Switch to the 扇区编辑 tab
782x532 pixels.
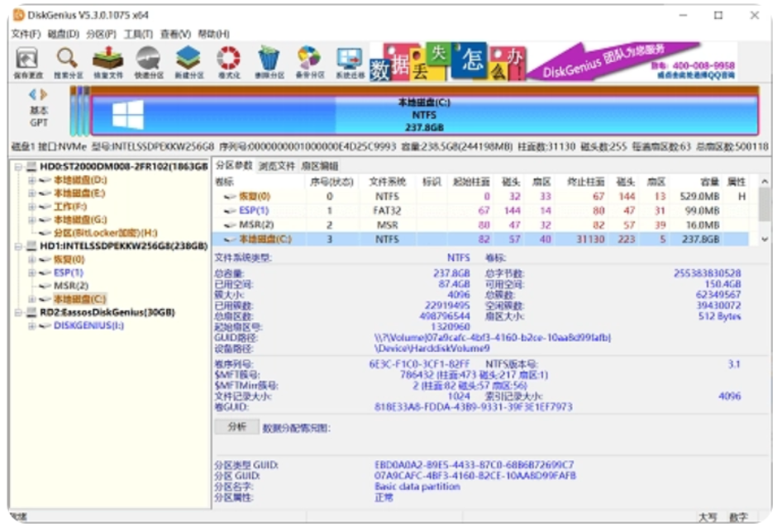[x=320, y=165]
